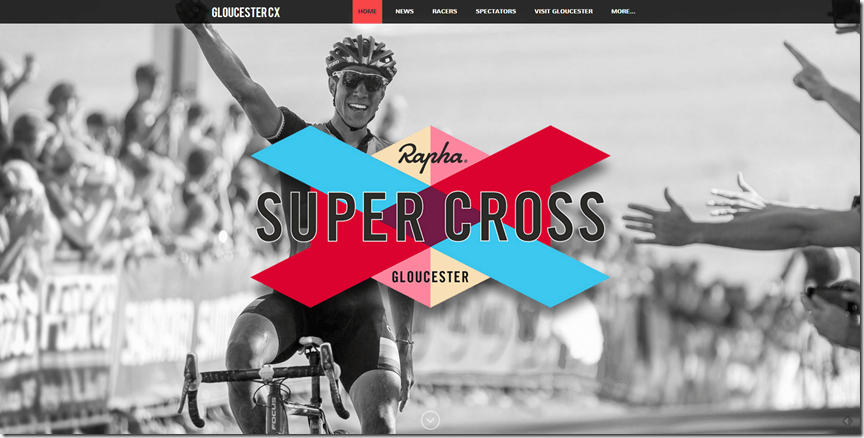Click the Rapha script logo
Screen dimensions: 864x438
(x=432, y=155)
